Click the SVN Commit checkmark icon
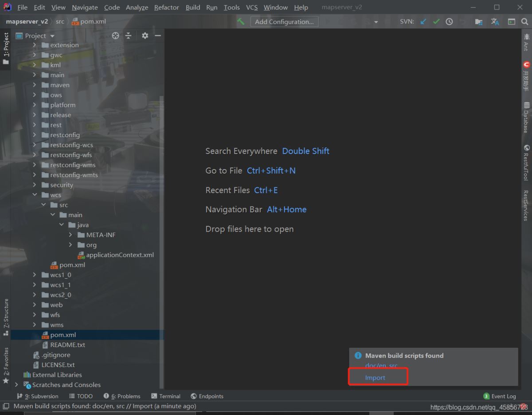The image size is (532, 415). [436, 21]
